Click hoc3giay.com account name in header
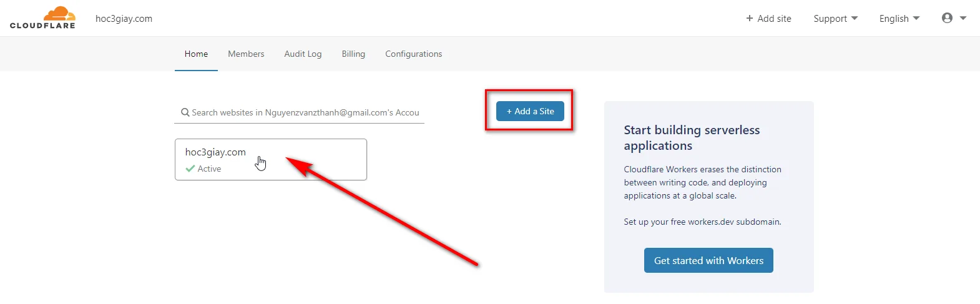This screenshot has width=980, height=304. coord(124,19)
